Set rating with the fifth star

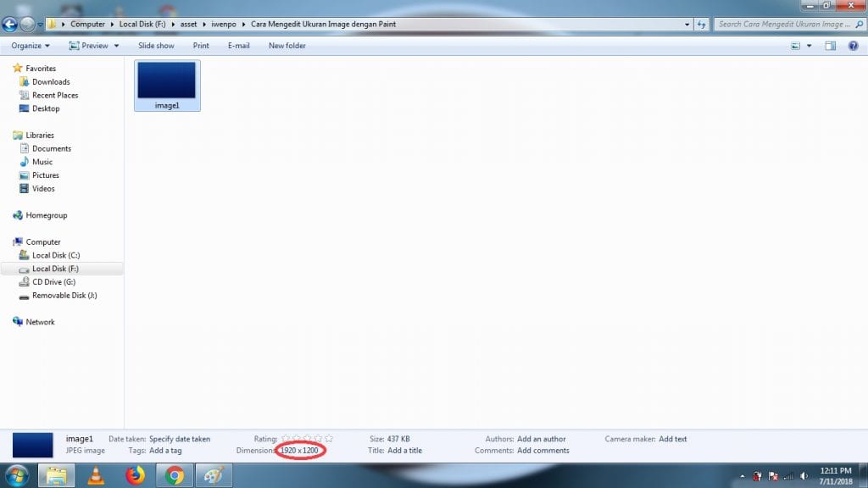329,438
